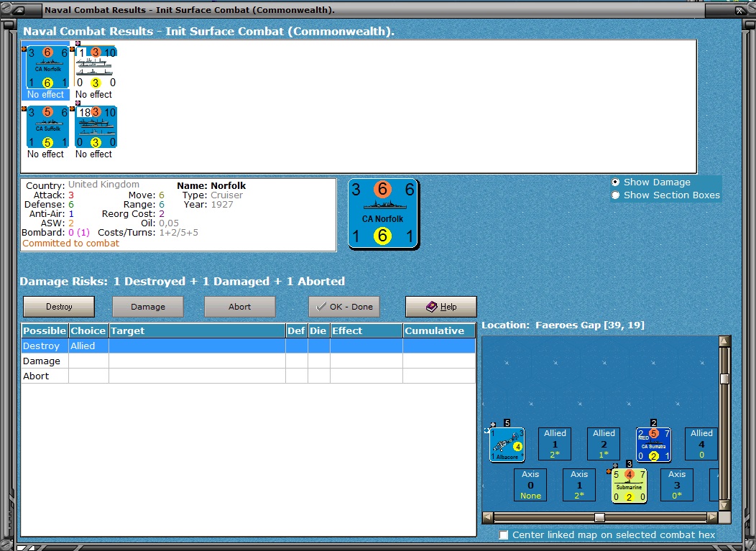Click the Possible column header

click(45, 330)
